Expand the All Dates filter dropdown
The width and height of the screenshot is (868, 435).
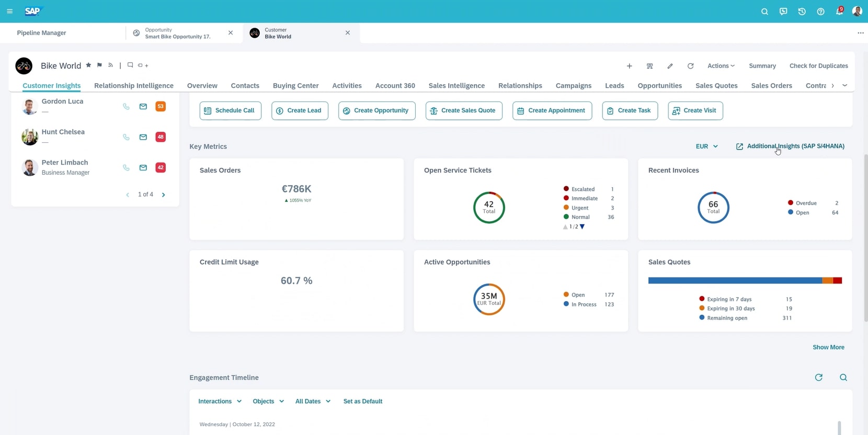pyautogui.click(x=313, y=402)
